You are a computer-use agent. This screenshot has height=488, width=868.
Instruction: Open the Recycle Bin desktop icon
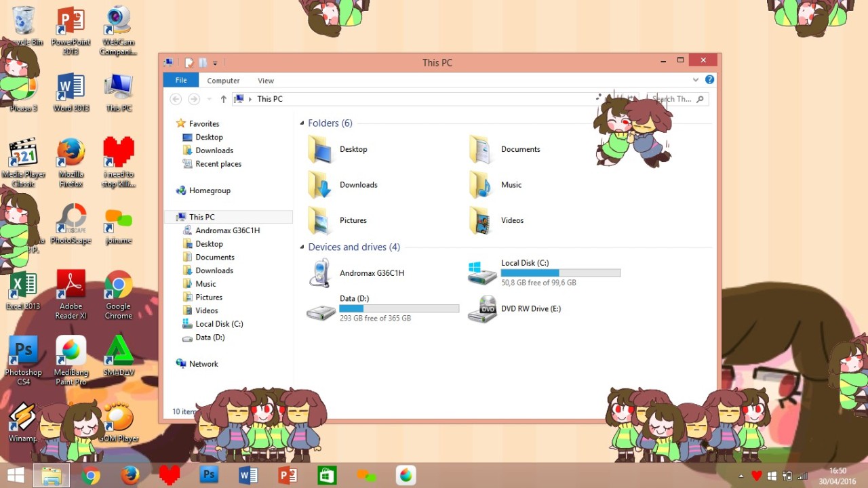pos(24,26)
